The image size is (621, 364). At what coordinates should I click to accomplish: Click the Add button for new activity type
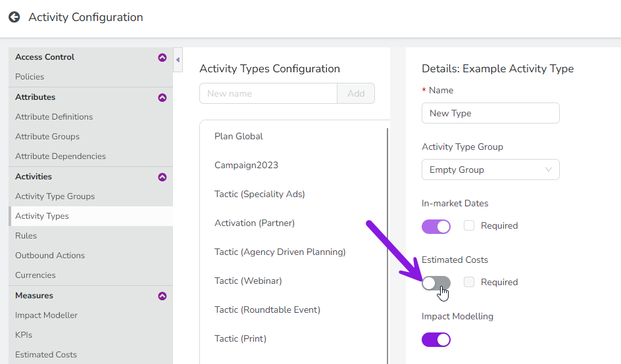pos(356,93)
